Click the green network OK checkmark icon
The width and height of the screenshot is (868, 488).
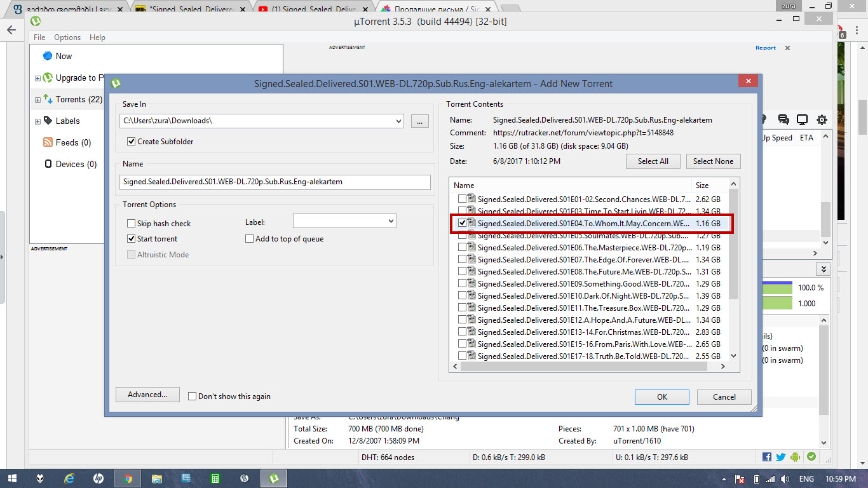tap(811, 457)
